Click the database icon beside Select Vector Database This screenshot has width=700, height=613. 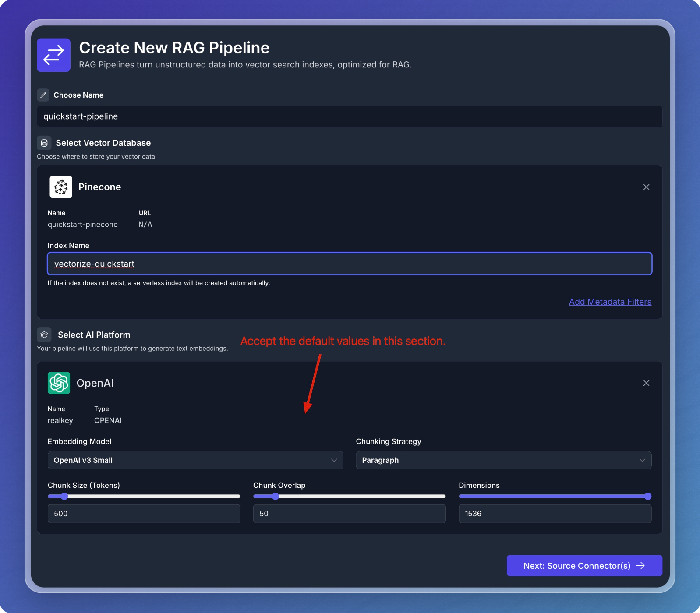tap(44, 143)
